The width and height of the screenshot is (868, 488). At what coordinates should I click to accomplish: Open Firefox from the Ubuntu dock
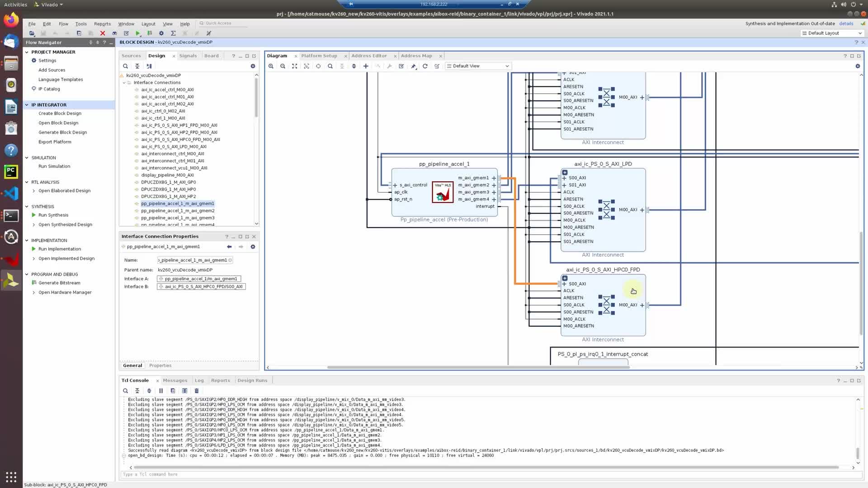(x=11, y=20)
